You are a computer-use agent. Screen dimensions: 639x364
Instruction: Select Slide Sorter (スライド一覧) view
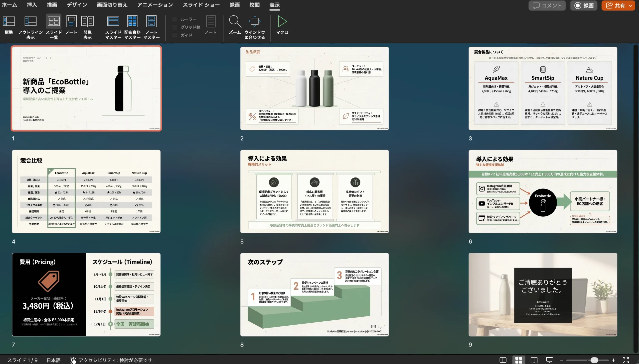tap(54, 27)
